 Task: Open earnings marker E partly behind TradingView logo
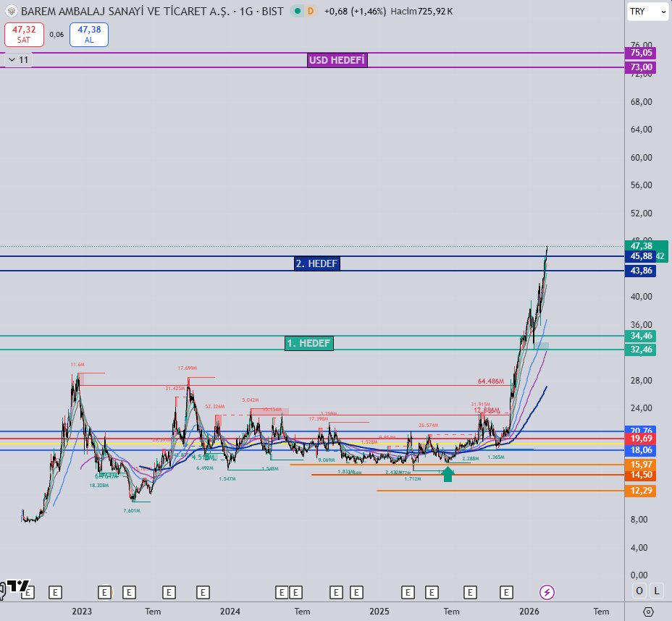[28, 593]
